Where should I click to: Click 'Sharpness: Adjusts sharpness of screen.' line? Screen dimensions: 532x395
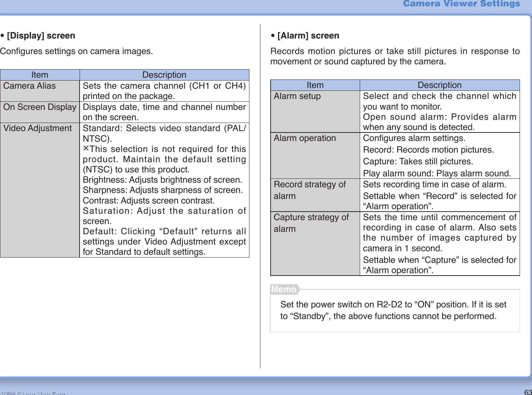pos(163,190)
